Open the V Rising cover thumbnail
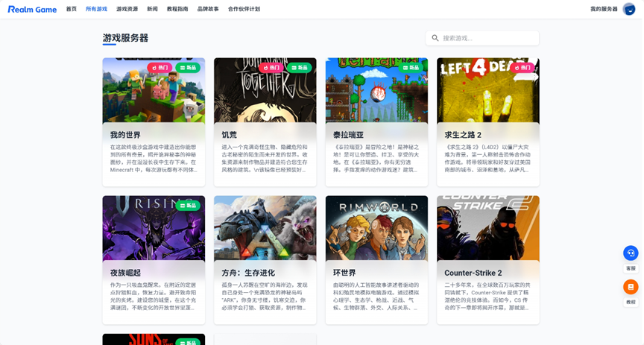The height and width of the screenshot is (345, 644). point(154,228)
